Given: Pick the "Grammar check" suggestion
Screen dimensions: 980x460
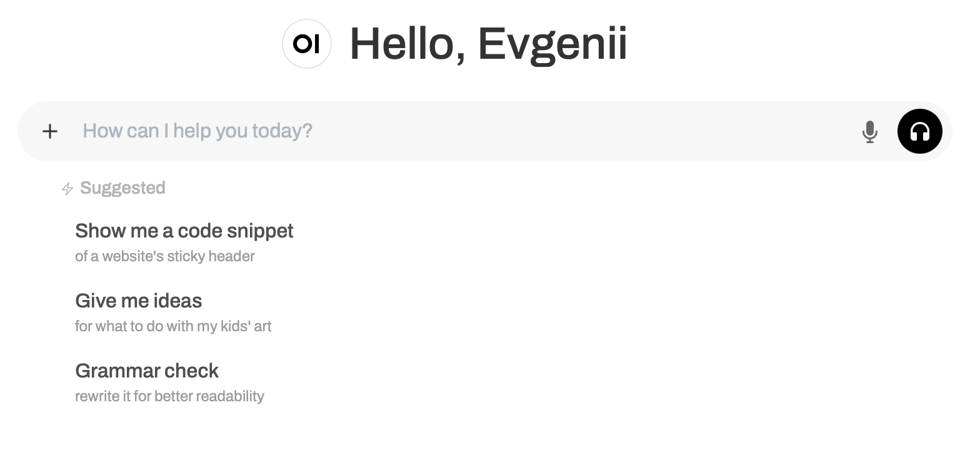Looking at the screenshot, I should [147, 371].
